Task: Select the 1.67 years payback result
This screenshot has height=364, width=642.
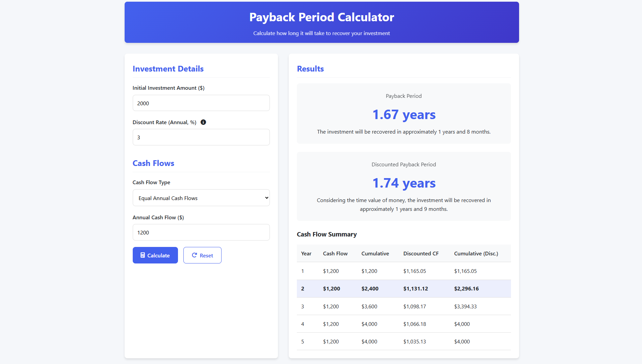Action: (x=404, y=115)
